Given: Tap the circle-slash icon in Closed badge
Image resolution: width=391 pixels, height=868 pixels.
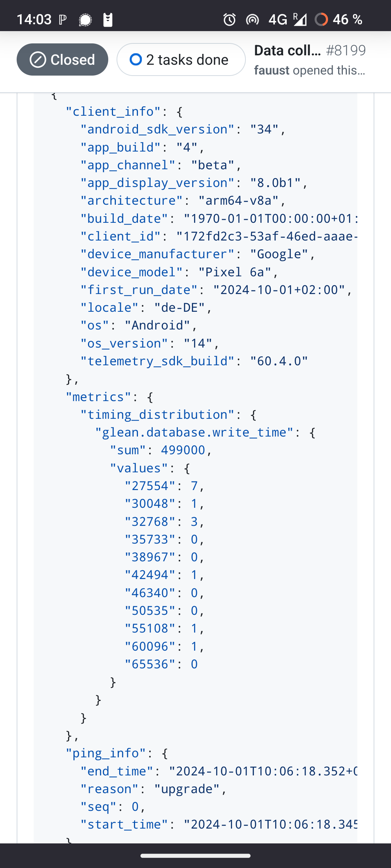Looking at the screenshot, I should point(38,60).
